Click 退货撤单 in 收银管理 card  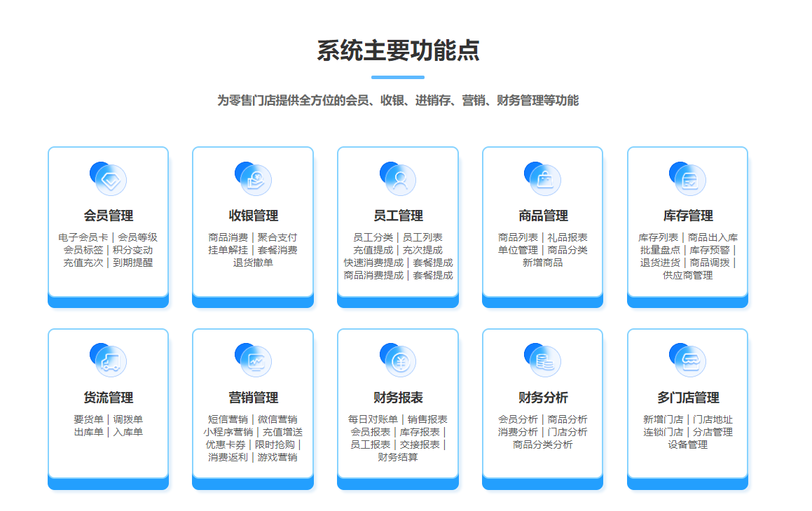point(253,262)
